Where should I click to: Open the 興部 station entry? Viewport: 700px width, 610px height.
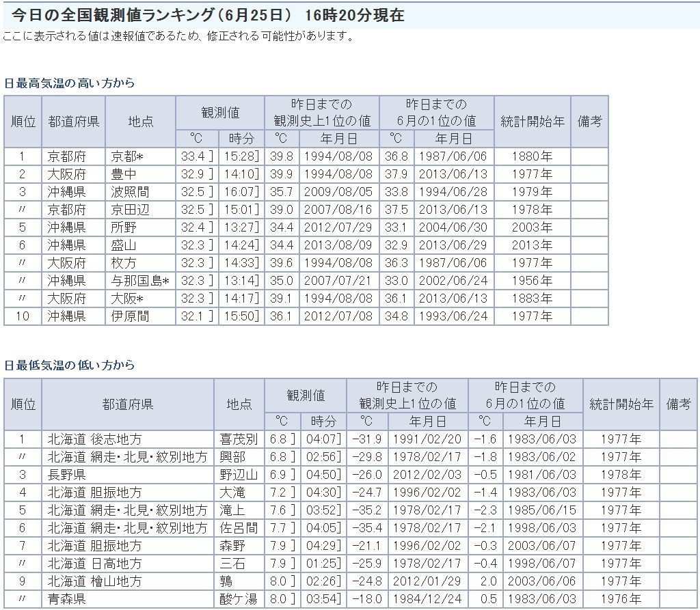click(x=232, y=457)
